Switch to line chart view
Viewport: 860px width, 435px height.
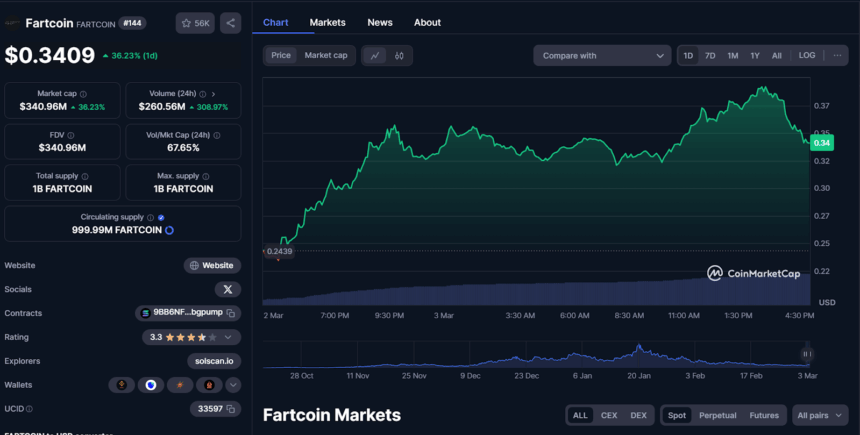[375, 55]
